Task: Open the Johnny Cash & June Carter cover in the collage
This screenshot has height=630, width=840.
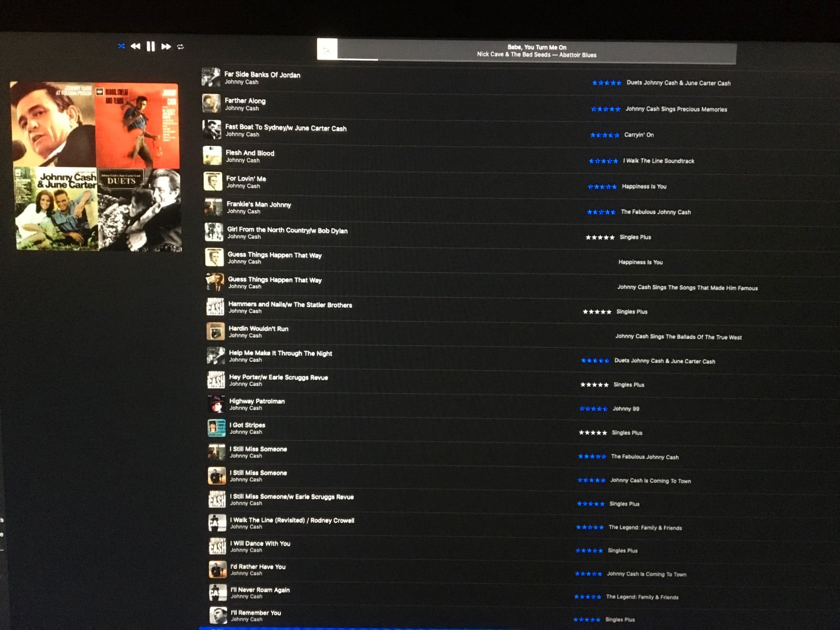Action: click(x=56, y=208)
